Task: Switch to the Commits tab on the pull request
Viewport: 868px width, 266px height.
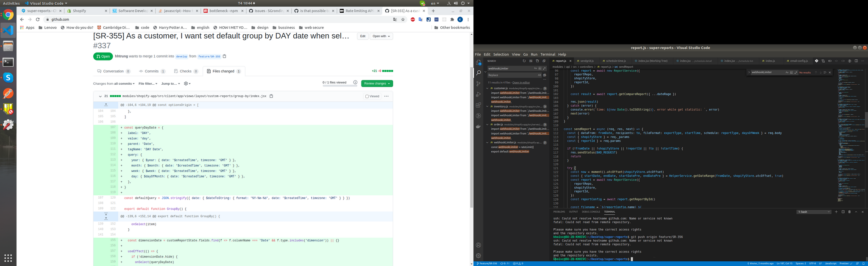Action: [152, 71]
